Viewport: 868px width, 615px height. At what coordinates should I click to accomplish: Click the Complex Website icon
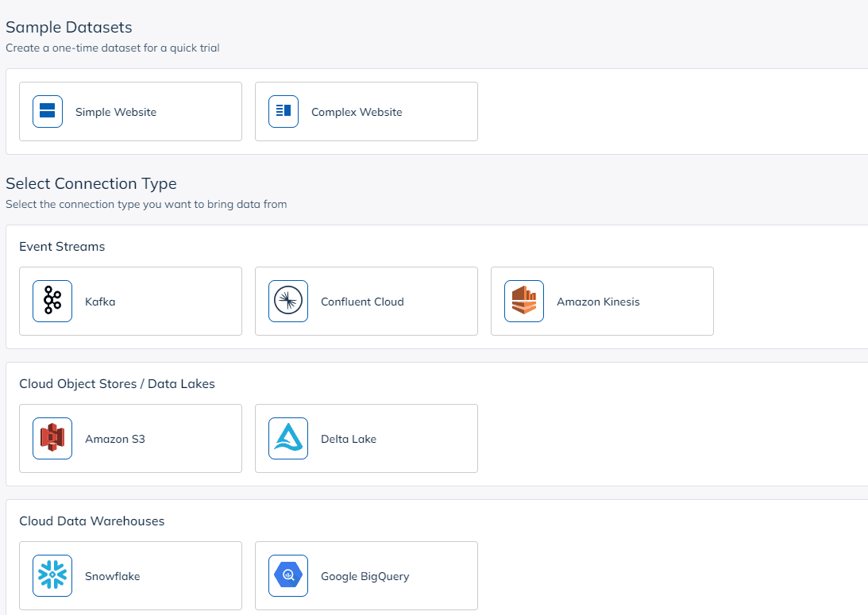284,111
